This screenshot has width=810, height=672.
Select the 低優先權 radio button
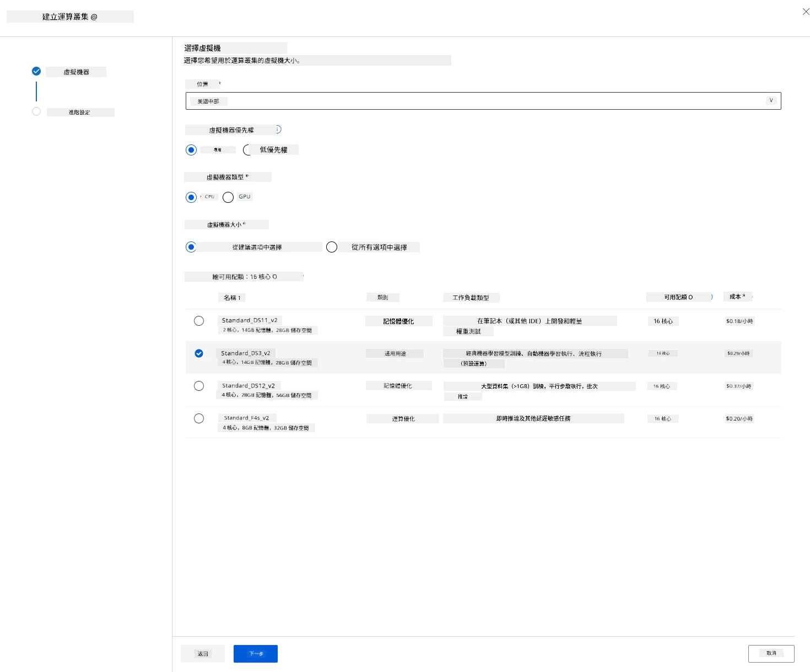point(247,150)
